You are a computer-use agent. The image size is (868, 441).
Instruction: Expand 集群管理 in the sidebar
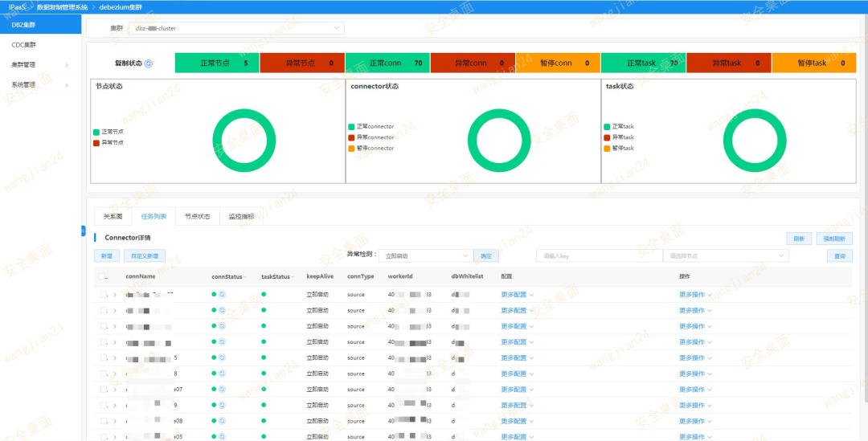coord(40,65)
